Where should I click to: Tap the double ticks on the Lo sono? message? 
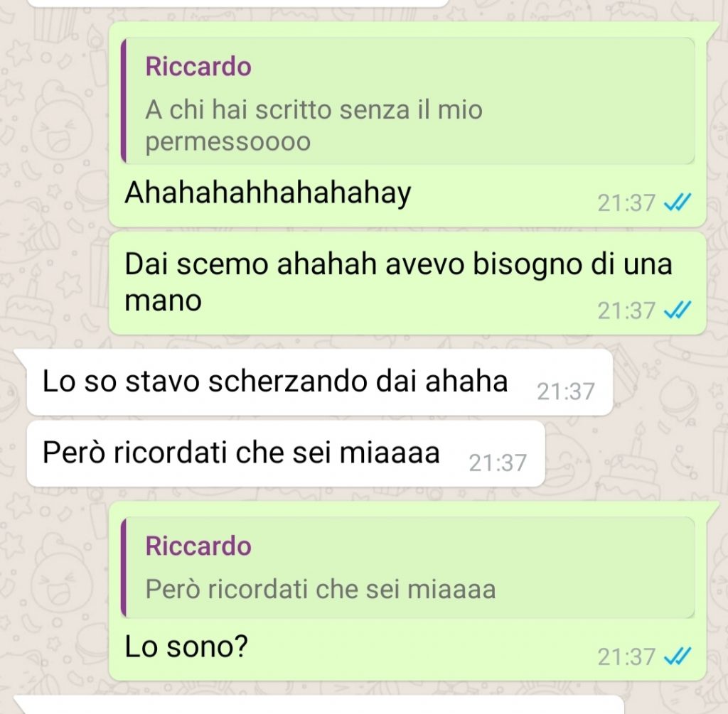click(x=678, y=656)
